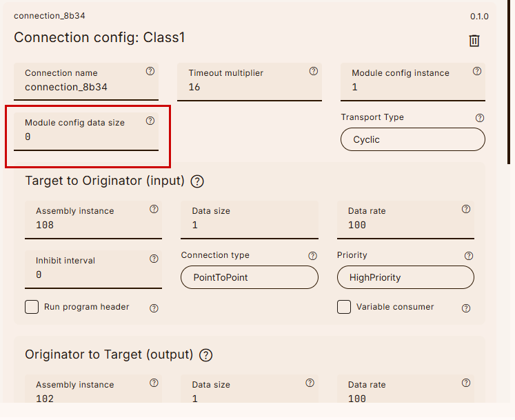Open the Priority HighPriority dropdown
This screenshot has height=420, width=515.
405,277
